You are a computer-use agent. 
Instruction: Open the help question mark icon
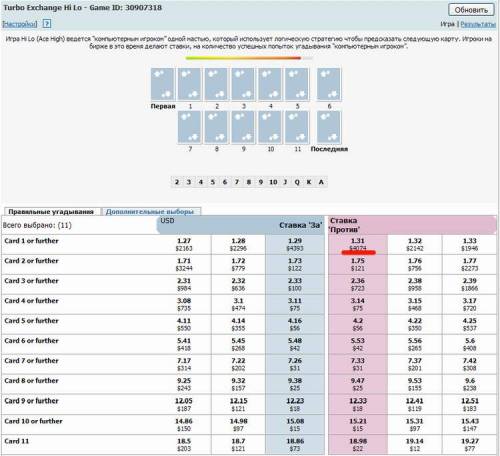47,24
